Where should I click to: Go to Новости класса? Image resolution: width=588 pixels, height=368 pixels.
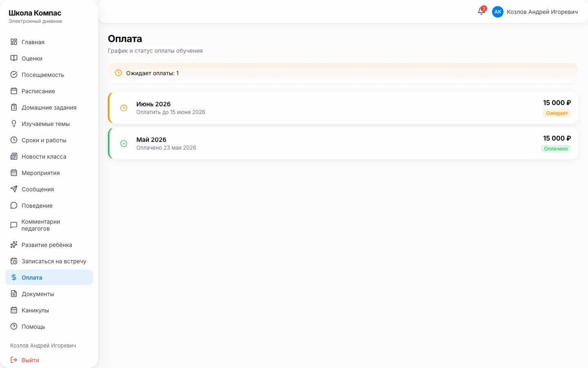(49, 156)
